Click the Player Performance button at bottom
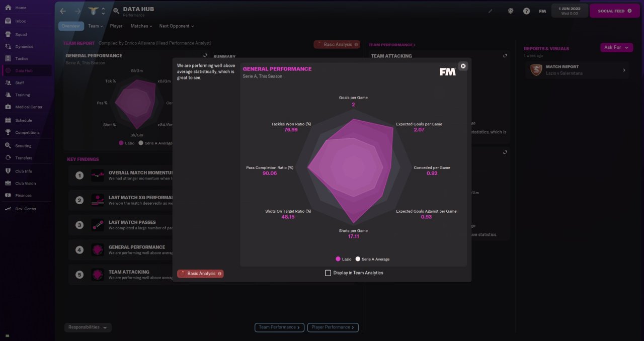Image resolution: width=644 pixels, height=341 pixels. [333, 327]
